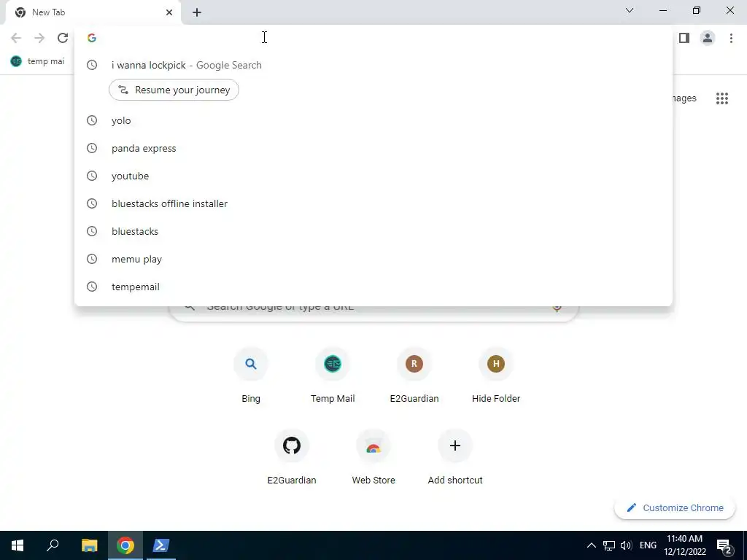Open the Windows Start menu

pyautogui.click(x=18, y=545)
